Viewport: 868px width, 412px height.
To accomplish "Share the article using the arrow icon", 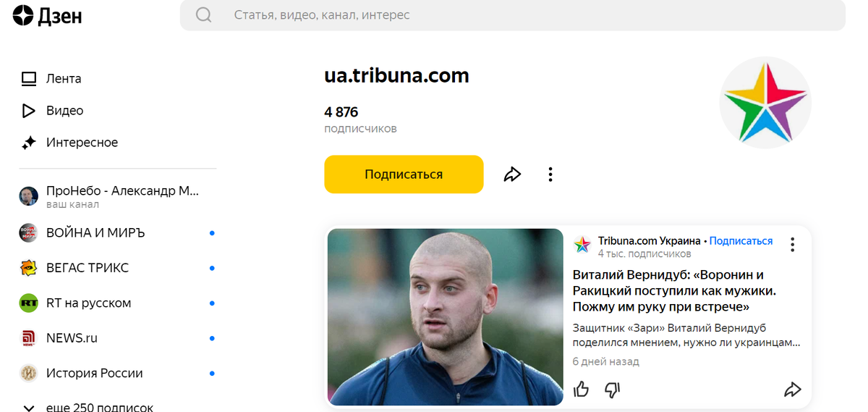I will [792, 390].
